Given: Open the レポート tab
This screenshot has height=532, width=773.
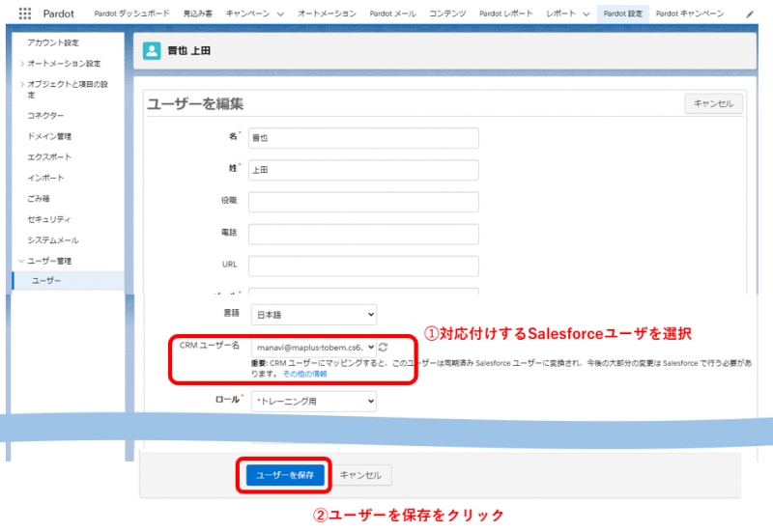Looking at the screenshot, I should coord(560,14).
